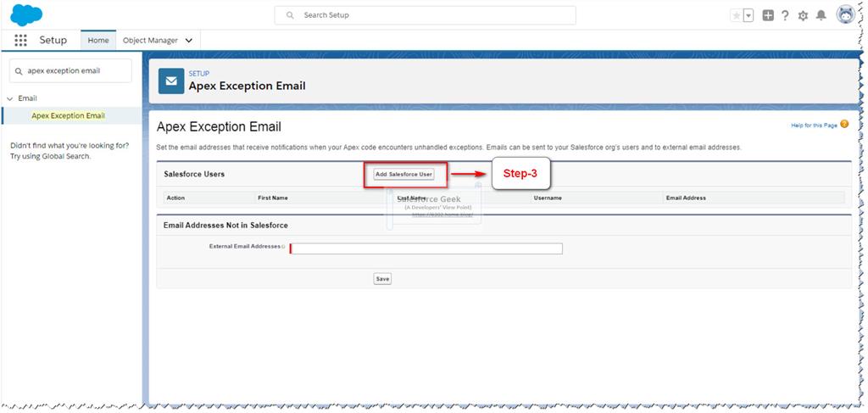This screenshot has height=413, width=868.
Task: Click the Quick Find magnifier icon
Action: [x=19, y=71]
